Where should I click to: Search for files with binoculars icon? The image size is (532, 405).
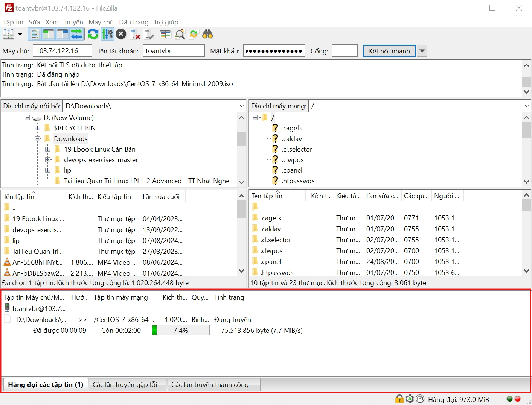207,34
